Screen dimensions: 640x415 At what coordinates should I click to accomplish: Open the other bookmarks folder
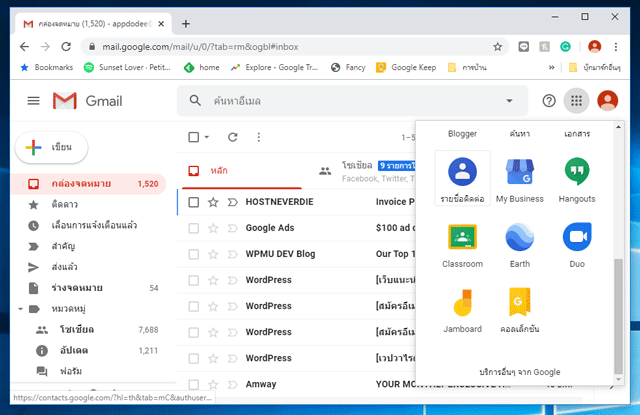point(595,67)
